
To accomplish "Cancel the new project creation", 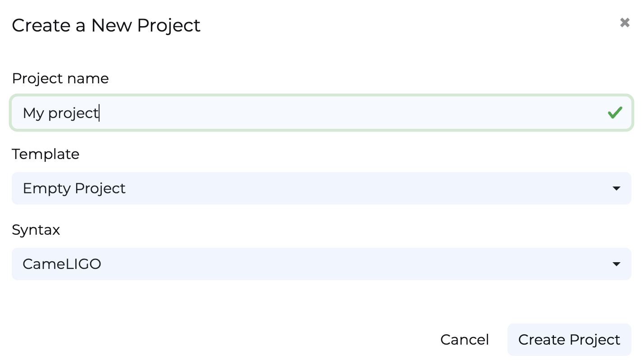I will [x=464, y=340].
